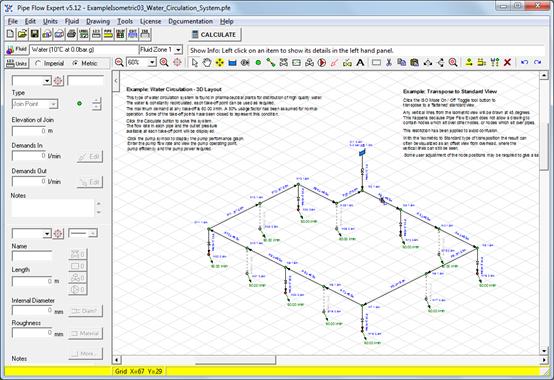
Task: Click the Diam? button
Action: point(85,311)
